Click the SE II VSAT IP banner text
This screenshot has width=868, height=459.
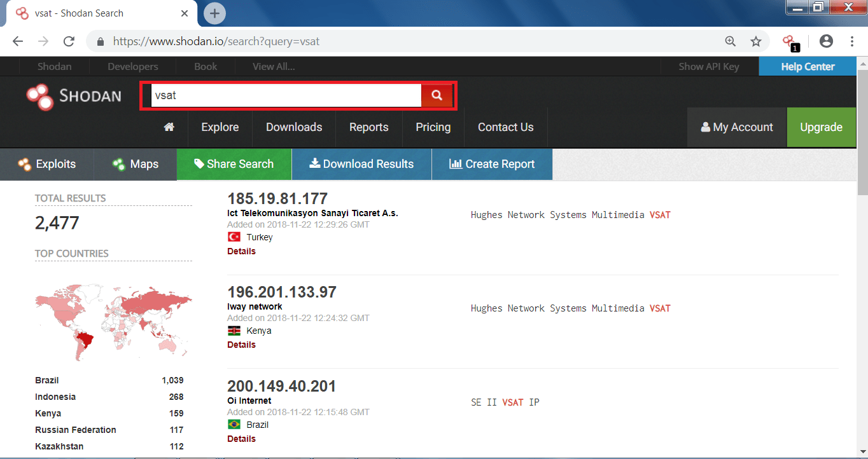click(505, 402)
